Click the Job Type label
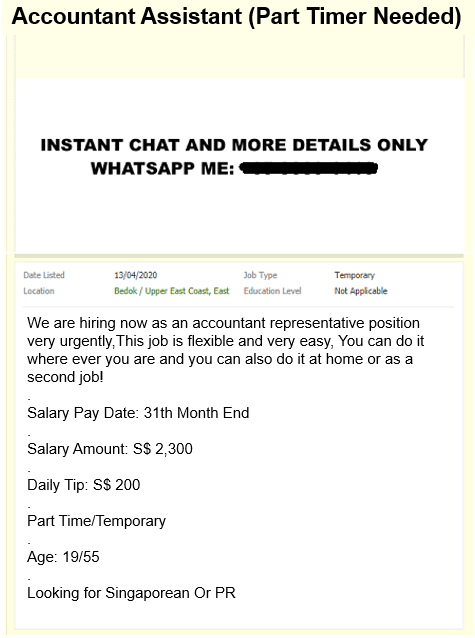The width and height of the screenshot is (475, 638). [x=260, y=275]
